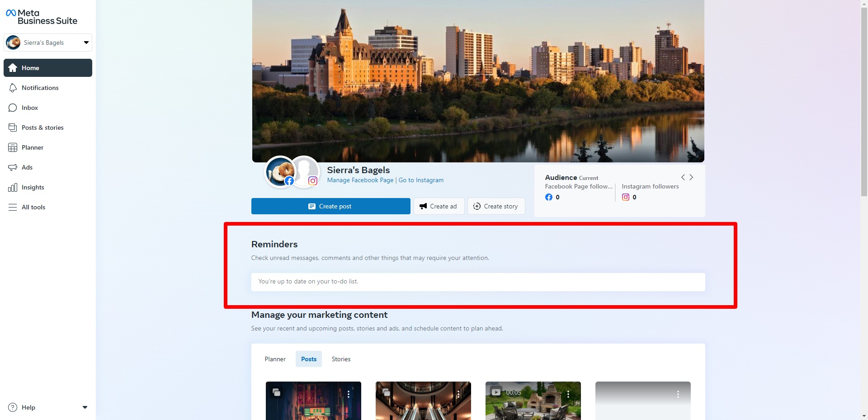
Task: Expand the Help menu arrow
Action: coord(85,407)
